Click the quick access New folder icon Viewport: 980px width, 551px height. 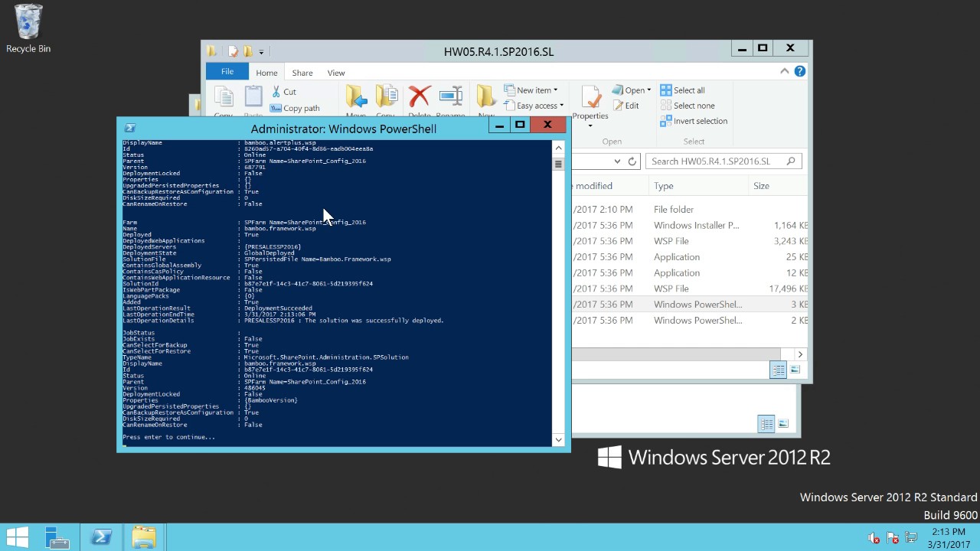pos(248,51)
